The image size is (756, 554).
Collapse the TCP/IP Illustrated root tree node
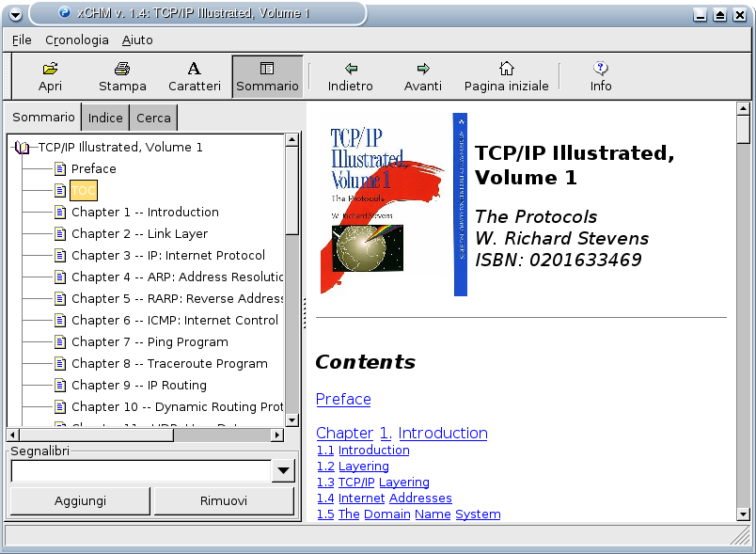click(x=21, y=148)
